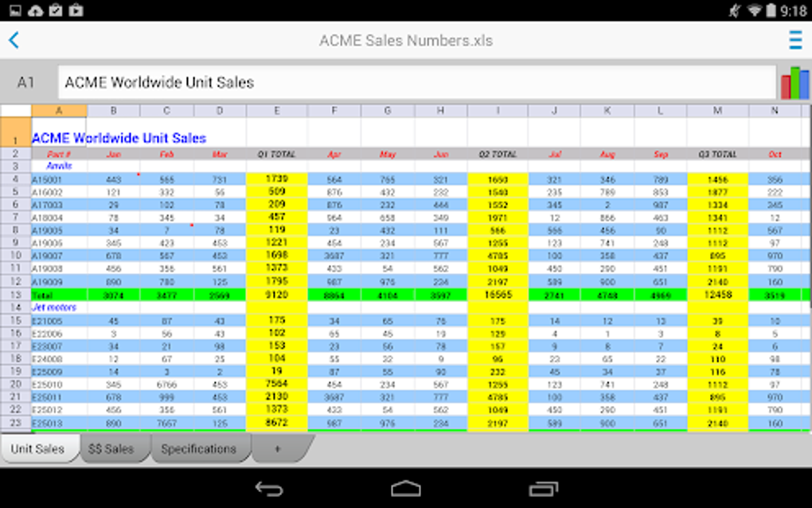The height and width of the screenshot is (508, 812).
Task: Select column I header
Action: (x=498, y=111)
